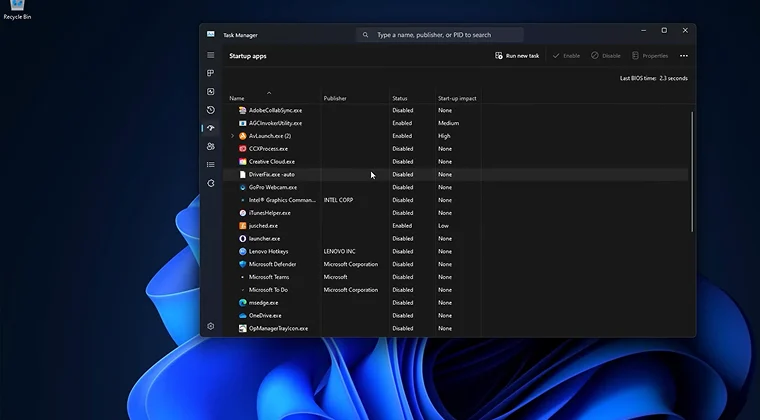Click the vertical scrollbar of the startup list
The image size is (760, 420).
(692, 171)
